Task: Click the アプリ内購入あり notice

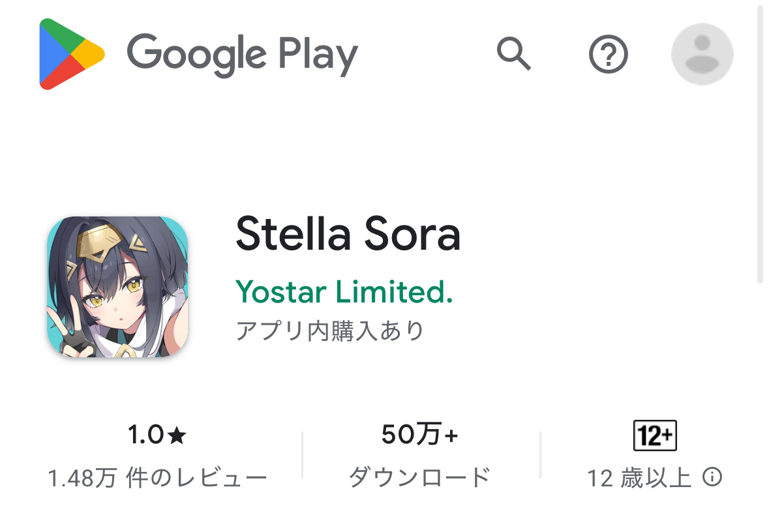Action: (330, 331)
